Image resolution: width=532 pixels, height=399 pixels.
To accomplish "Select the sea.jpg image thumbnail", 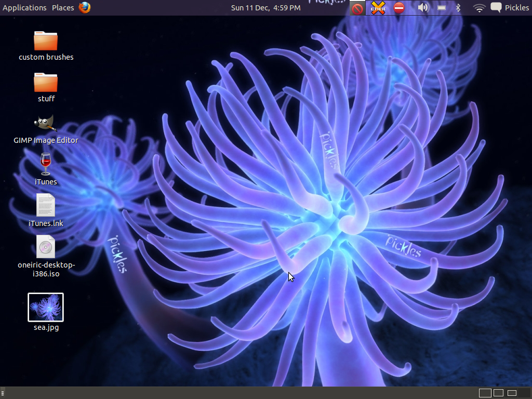I will click(46, 307).
